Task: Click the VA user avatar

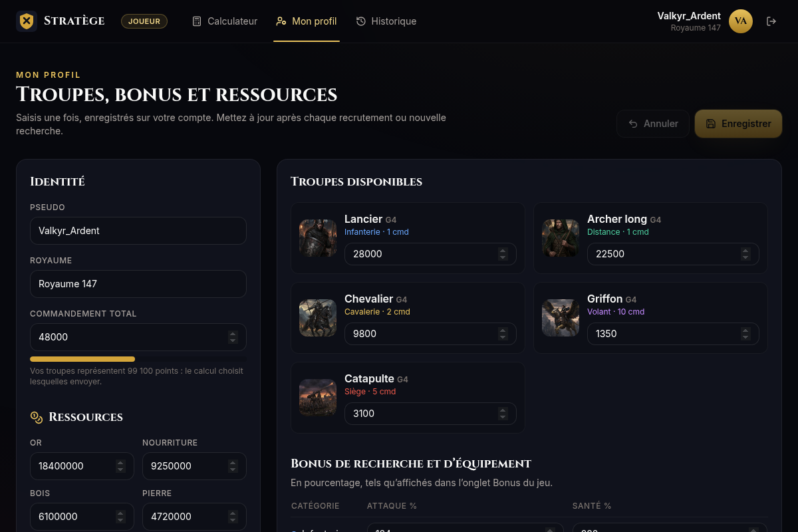Action: [741, 21]
